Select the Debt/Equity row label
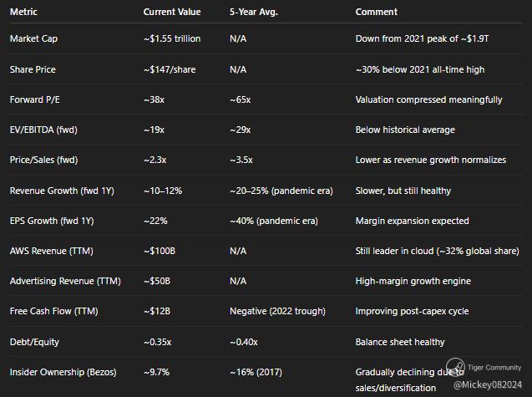 [34, 342]
